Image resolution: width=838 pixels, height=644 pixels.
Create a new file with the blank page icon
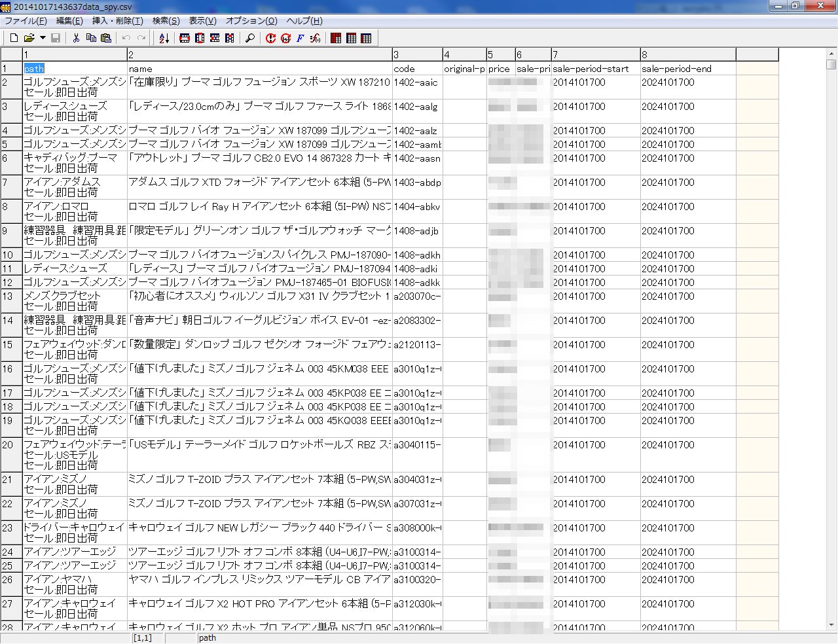(14, 39)
